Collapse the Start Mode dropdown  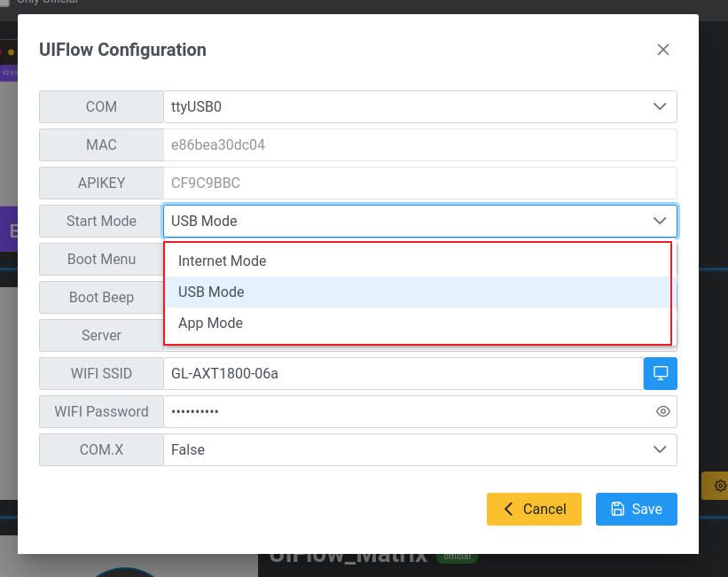(659, 221)
